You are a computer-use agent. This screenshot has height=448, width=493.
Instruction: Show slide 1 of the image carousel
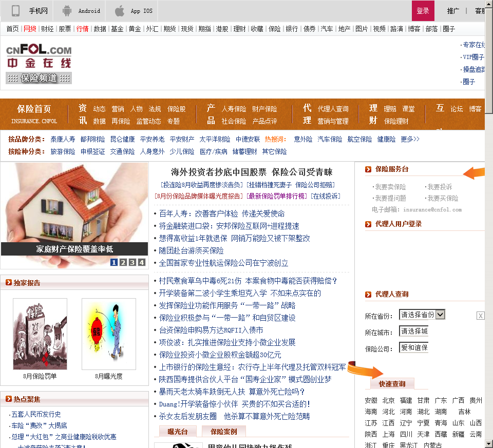[x=114, y=262]
